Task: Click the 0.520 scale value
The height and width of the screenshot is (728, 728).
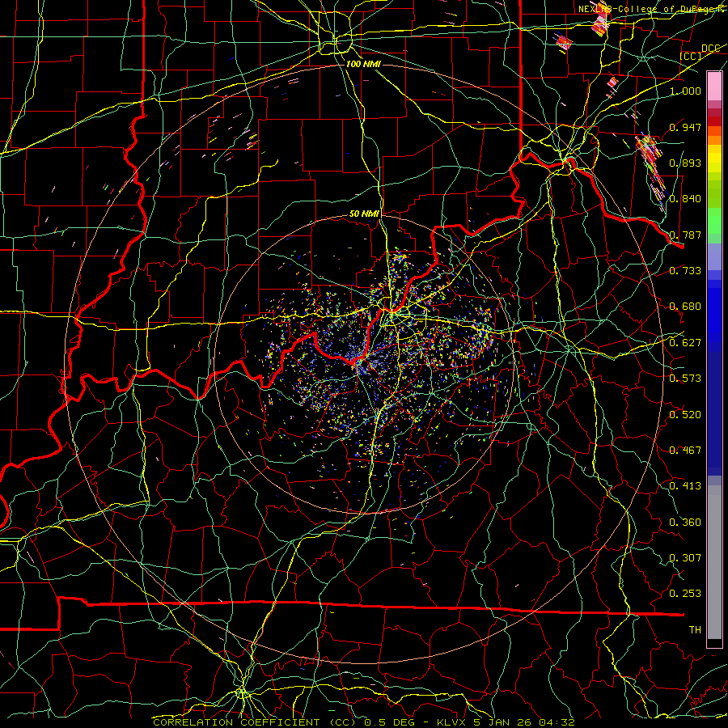Action: pos(685,415)
